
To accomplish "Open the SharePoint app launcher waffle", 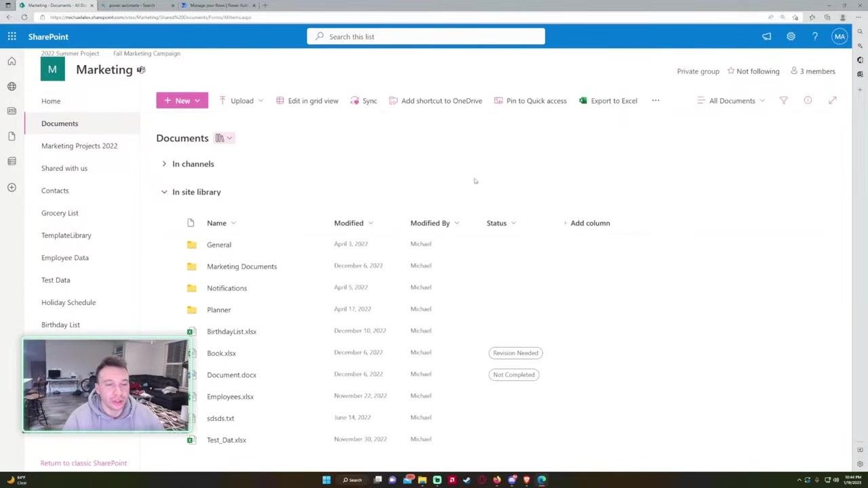I will point(12,37).
